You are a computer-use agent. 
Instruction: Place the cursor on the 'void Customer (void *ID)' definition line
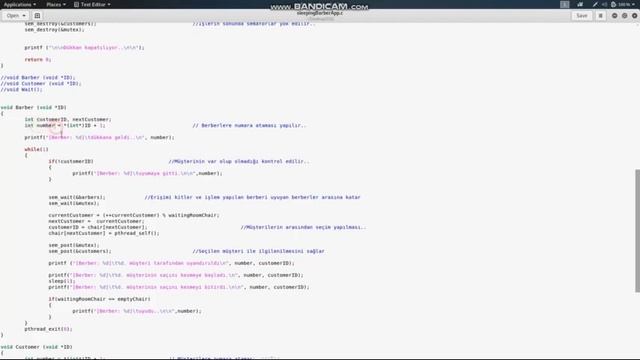(x=36, y=347)
